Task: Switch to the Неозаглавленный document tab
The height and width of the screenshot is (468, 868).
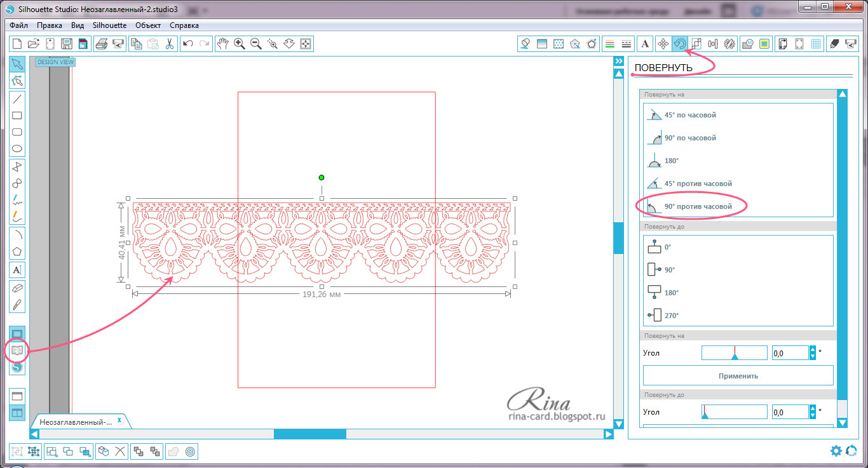Action: [x=76, y=422]
